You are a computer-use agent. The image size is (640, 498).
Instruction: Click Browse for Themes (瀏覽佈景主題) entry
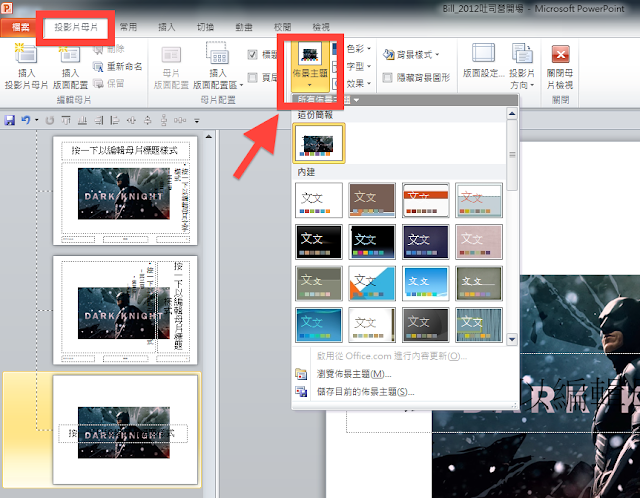click(354, 374)
